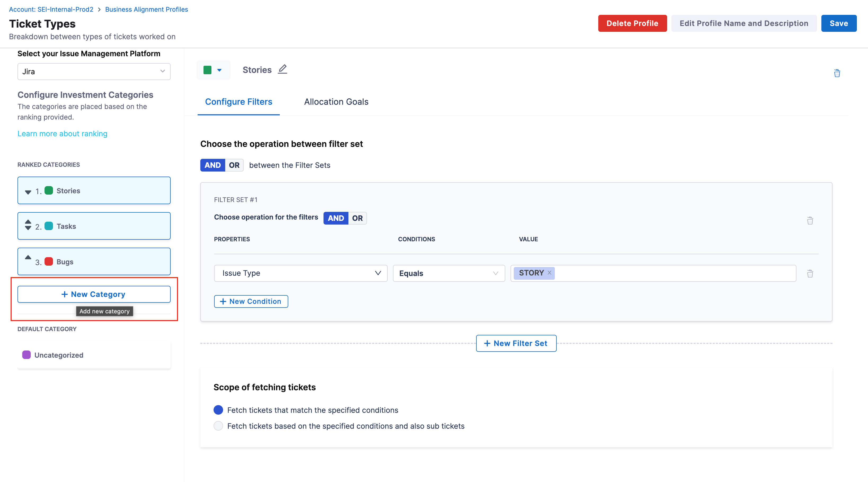Move Tasks category up with its up arrow
Screen dimensions: 868x482
point(28,221)
